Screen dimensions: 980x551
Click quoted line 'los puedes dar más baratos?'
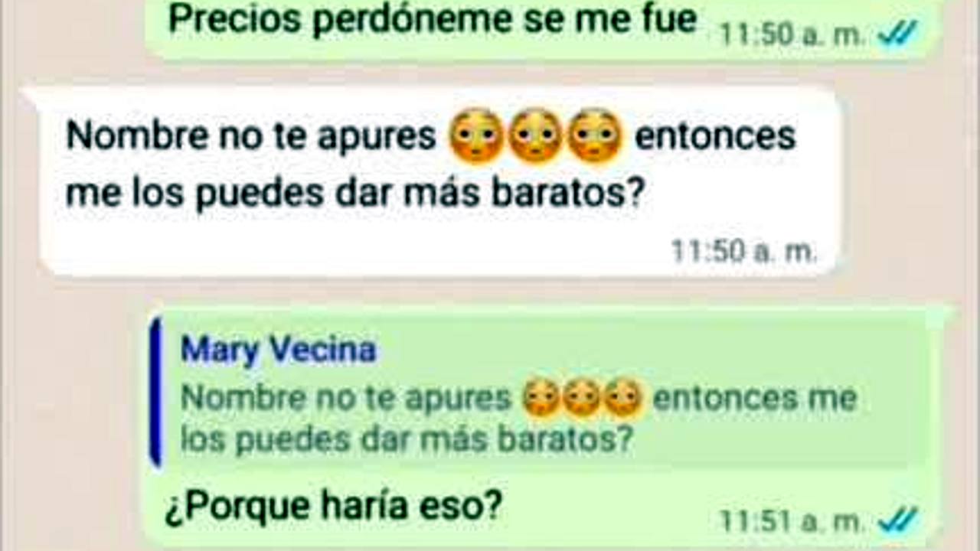click(x=407, y=439)
